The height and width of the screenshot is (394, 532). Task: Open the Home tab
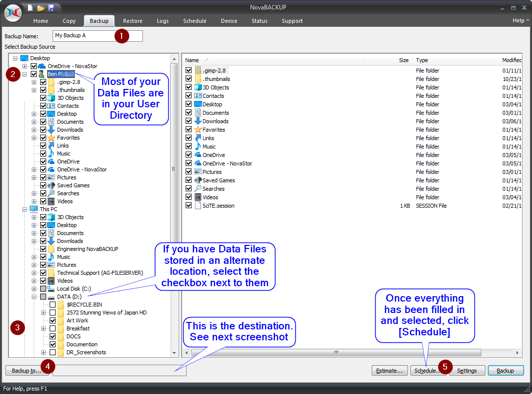(x=41, y=21)
